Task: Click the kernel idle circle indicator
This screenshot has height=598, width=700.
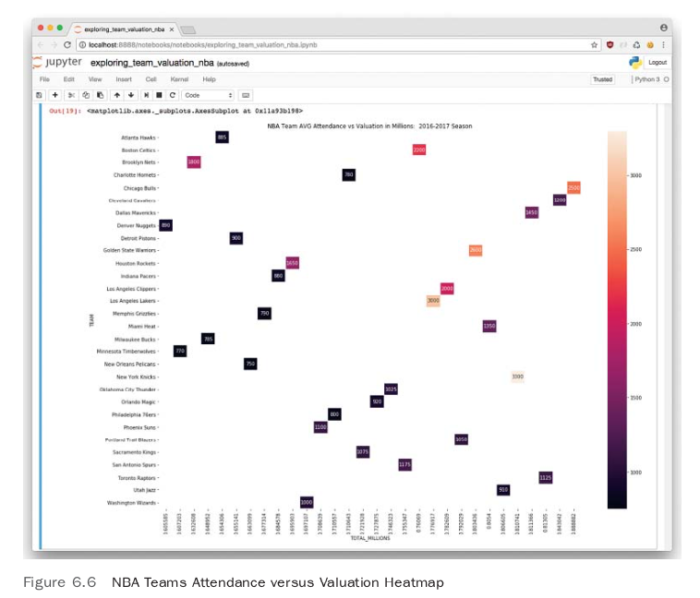Action: [666, 79]
